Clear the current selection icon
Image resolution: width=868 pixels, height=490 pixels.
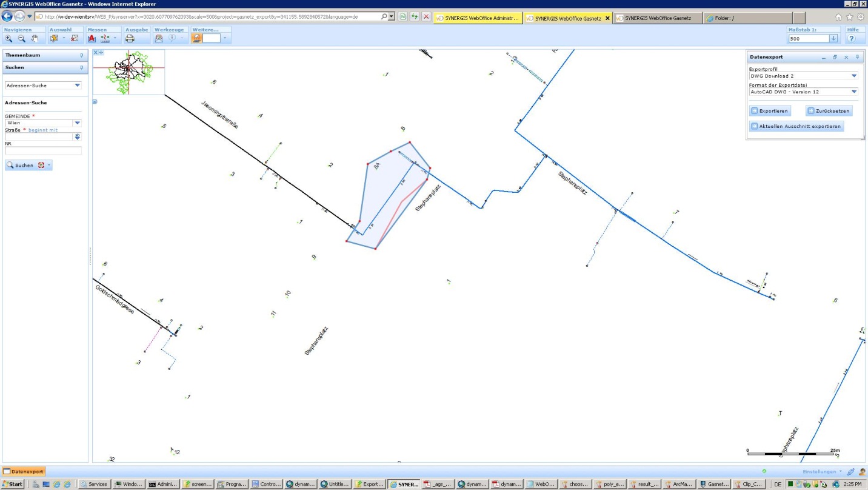[x=75, y=38]
